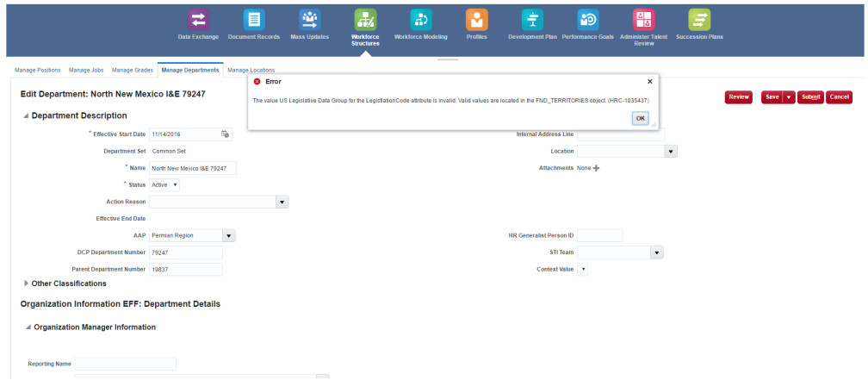Open the Document Records icon
The image size is (868, 380).
pos(254,20)
